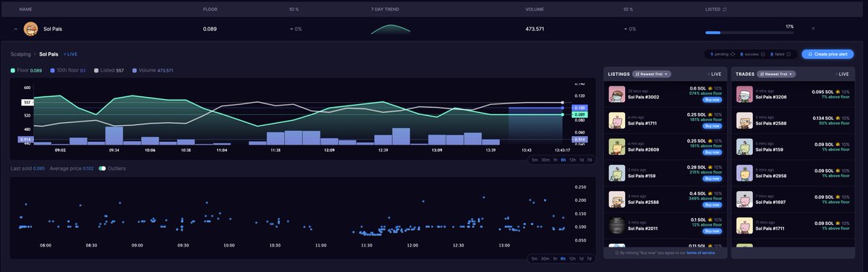Select 1d range on upper chart

click(x=582, y=159)
